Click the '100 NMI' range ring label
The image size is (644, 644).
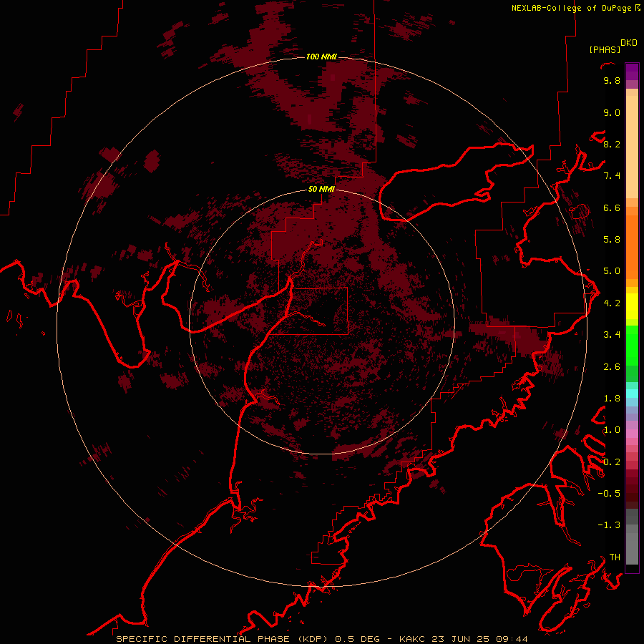tap(321, 57)
